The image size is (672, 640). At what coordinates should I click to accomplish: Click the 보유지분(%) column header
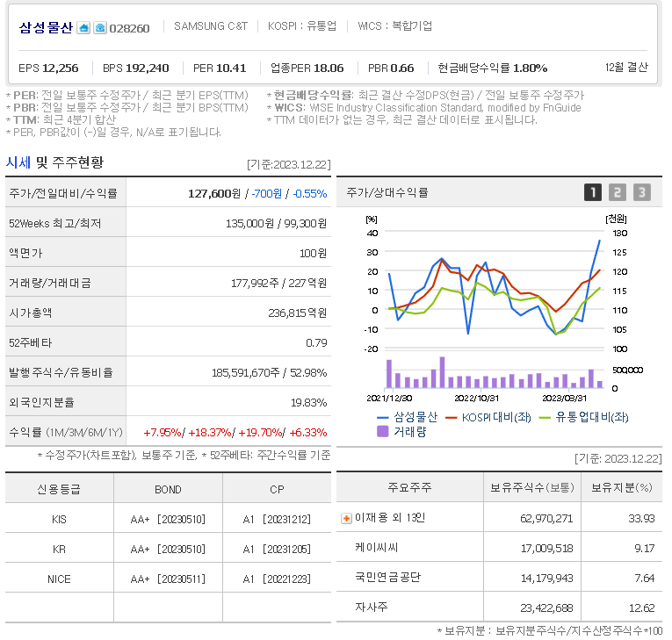[x=621, y=487]
